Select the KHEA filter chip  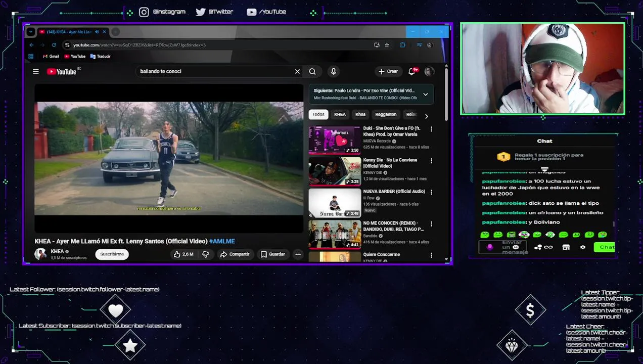(x=340, y=114)
